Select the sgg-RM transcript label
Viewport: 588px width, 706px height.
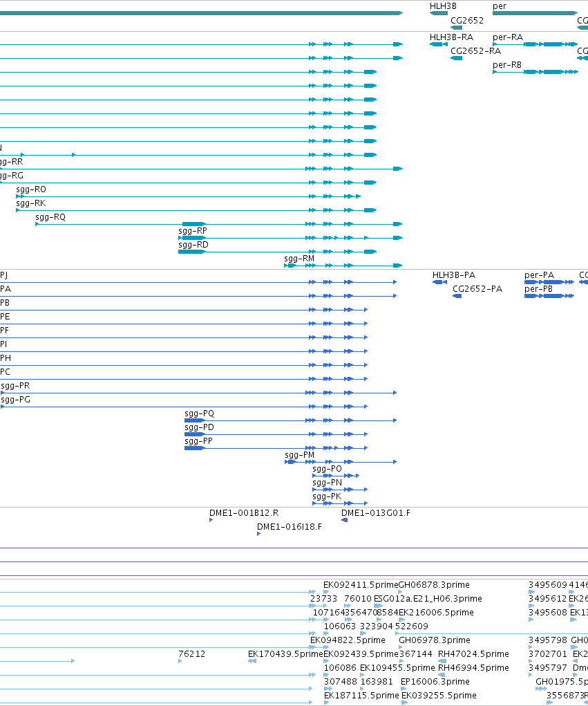[299, 259]
